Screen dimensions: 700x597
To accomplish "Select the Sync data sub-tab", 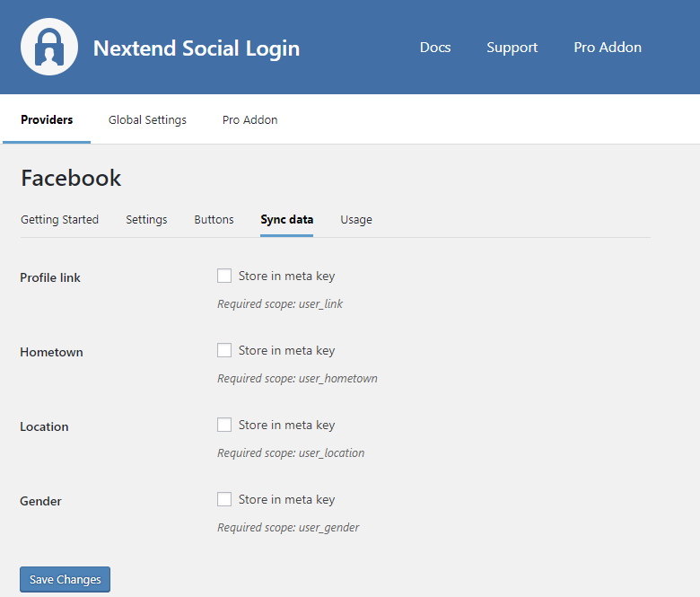I will 286,219.
